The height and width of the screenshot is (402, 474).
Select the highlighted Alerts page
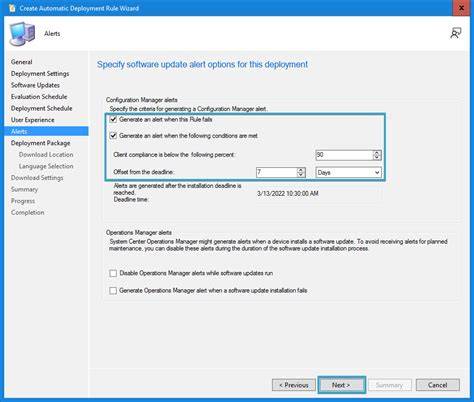(x=46, y=131)
